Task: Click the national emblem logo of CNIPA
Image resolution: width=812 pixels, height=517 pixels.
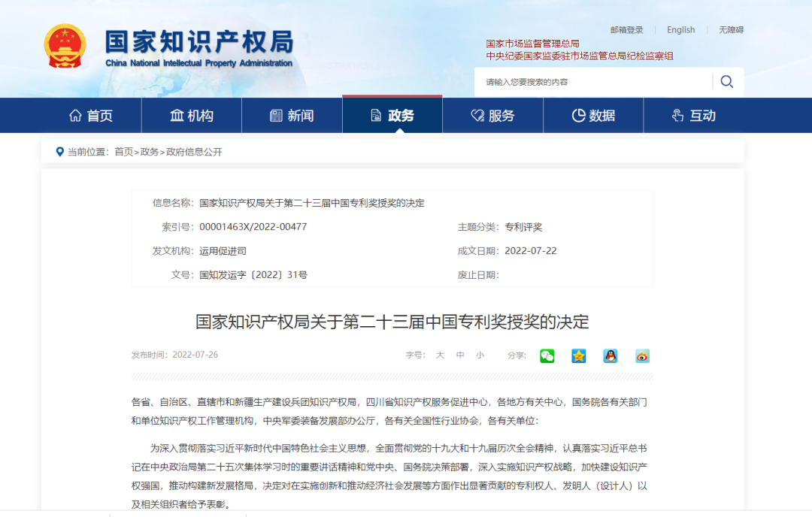Action: click(64, 45)
